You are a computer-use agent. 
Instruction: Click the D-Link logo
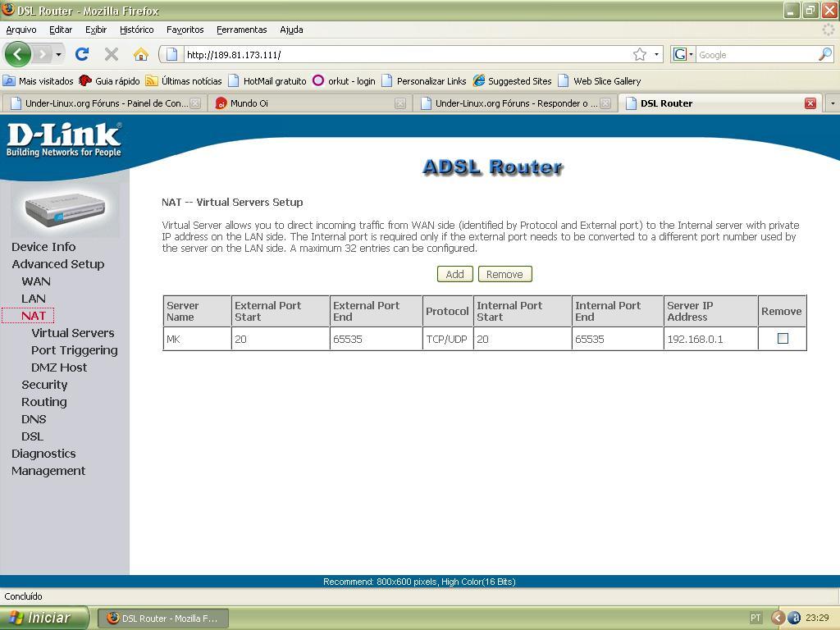(x=64, y=139)
